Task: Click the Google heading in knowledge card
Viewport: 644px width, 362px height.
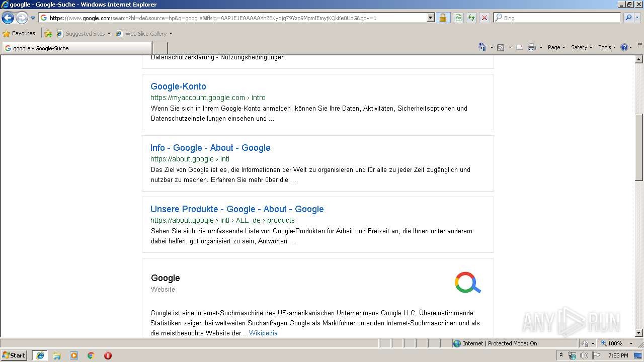Action: [165, 278]
